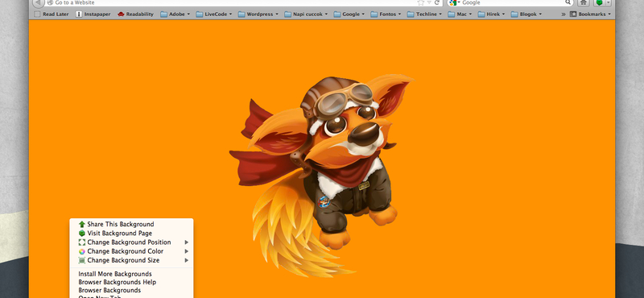Open the Readability bookmark
Viewport: 644px width, 298px height.
135,14
